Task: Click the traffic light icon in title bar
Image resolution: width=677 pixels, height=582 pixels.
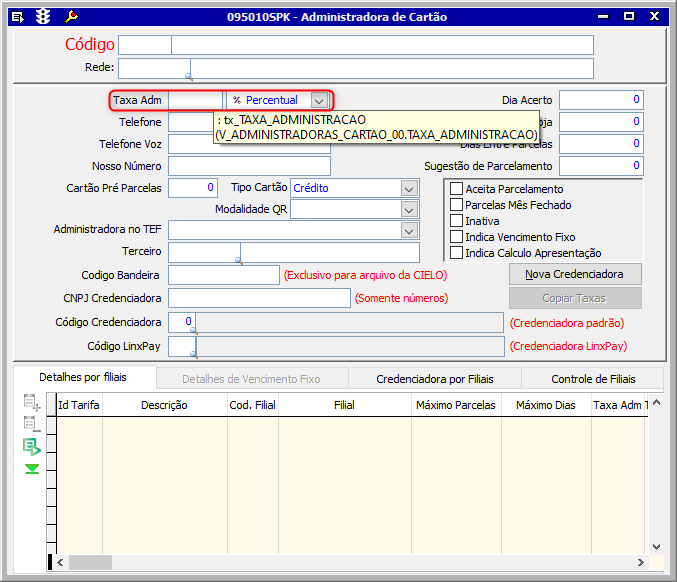Action: coord(43,17)
